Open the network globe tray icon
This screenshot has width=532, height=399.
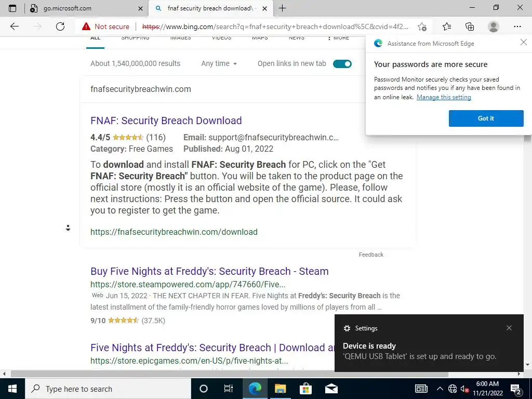coord(453,389)
